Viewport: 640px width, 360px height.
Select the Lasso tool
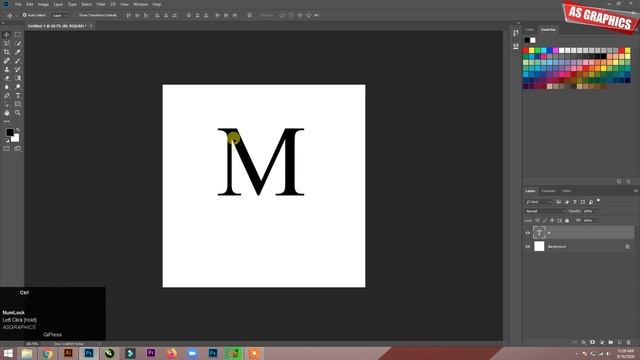click(7, 43)
